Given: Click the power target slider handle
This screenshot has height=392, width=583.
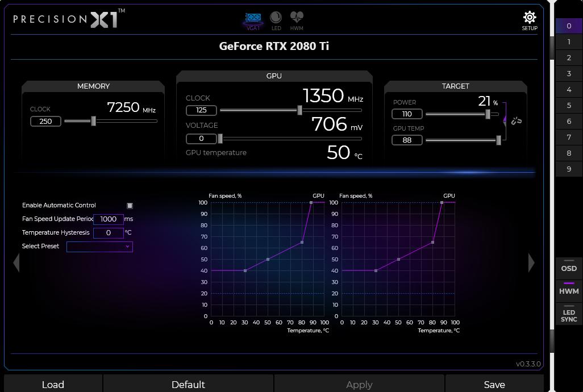Looking at the screenshot, I should 488,114.
